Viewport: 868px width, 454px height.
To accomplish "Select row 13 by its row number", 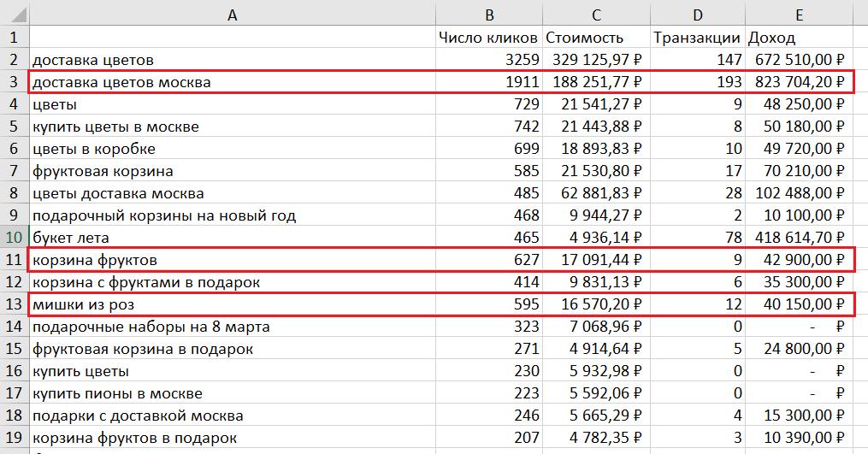I will [x=14, y=304].
